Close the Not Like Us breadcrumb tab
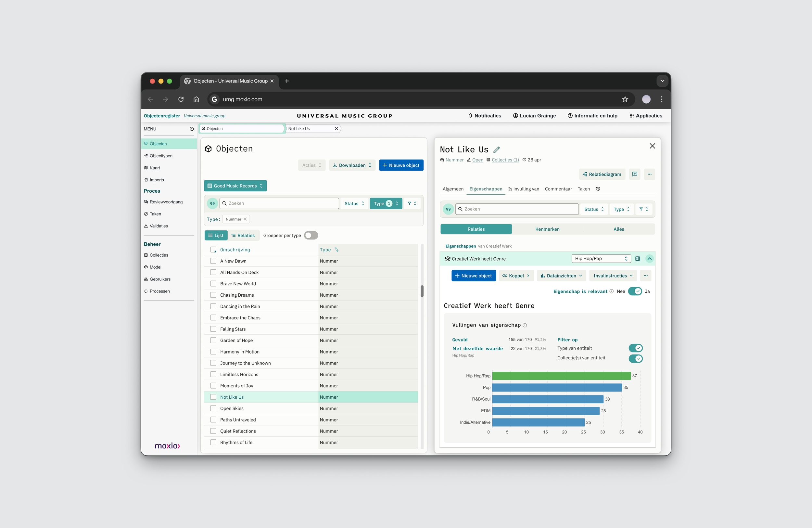The width and height of the screenshot is (812, 528). 336,129
